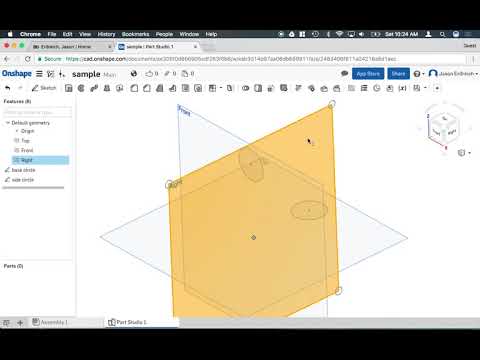
Task: Open the view options dropdown below cube
Action: coord(464,153)
